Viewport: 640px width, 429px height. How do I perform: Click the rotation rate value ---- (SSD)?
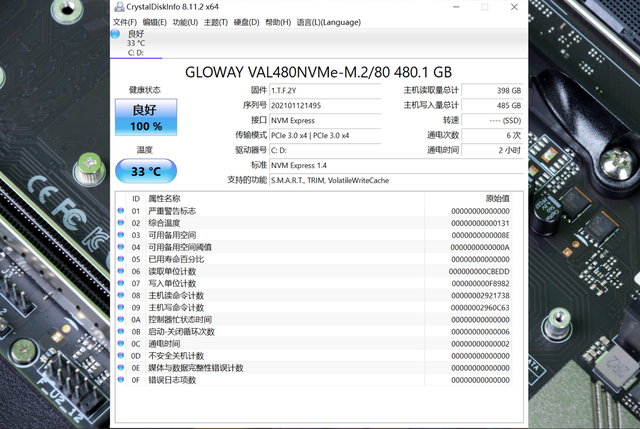point(492,120)
